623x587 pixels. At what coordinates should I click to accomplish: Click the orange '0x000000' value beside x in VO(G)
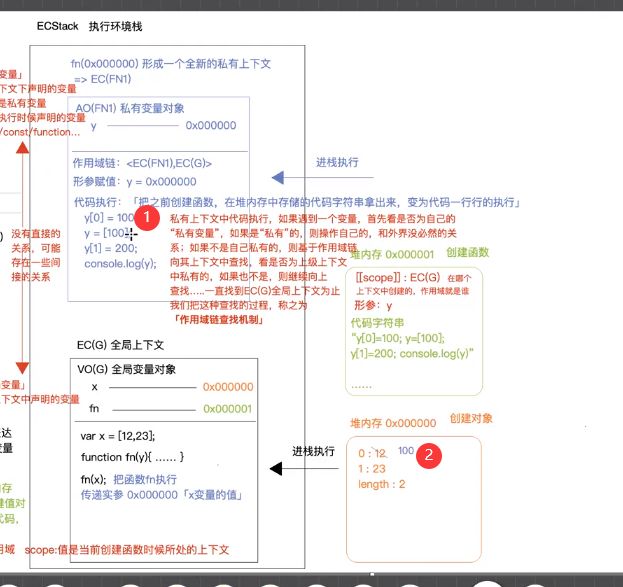[x=228, y=387]
